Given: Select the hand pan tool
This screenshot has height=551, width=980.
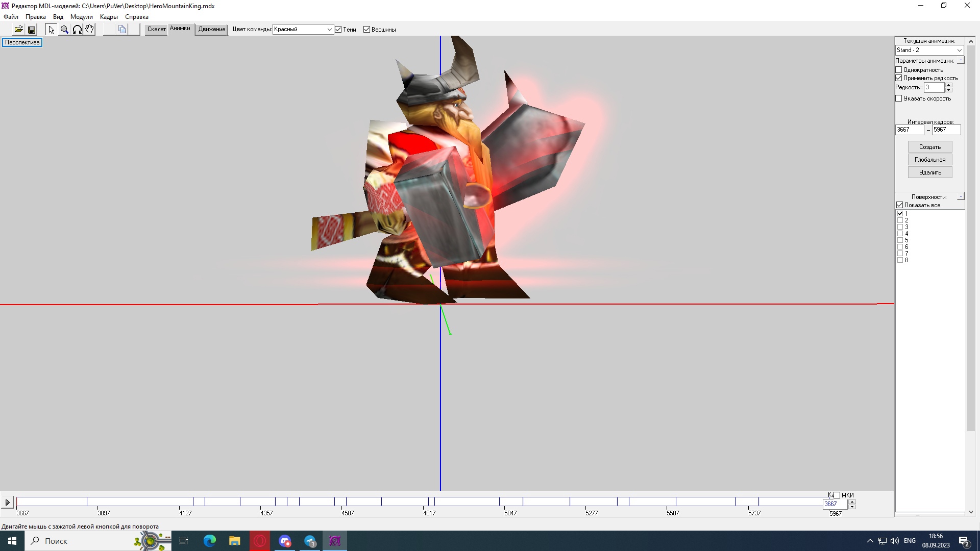Looking at the screenshot, I should pos(90,30).
